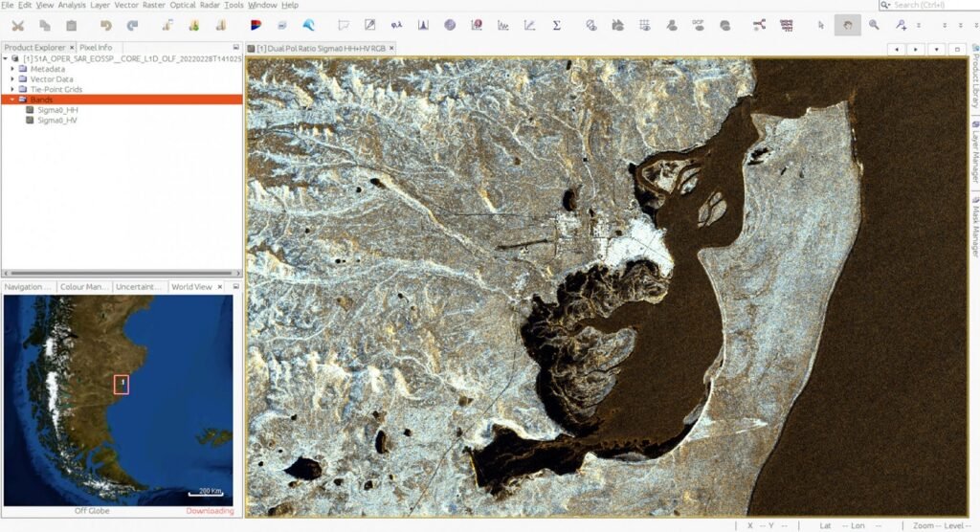
Task: Activate the Pan hand tool
Action: 846,26
